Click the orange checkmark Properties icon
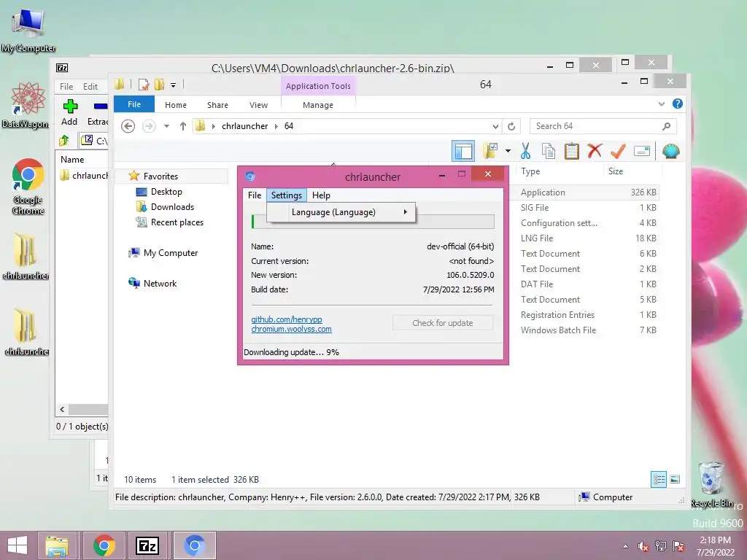Image resolution: width=747 pixels, height=560 pixels. click(618, 151)
